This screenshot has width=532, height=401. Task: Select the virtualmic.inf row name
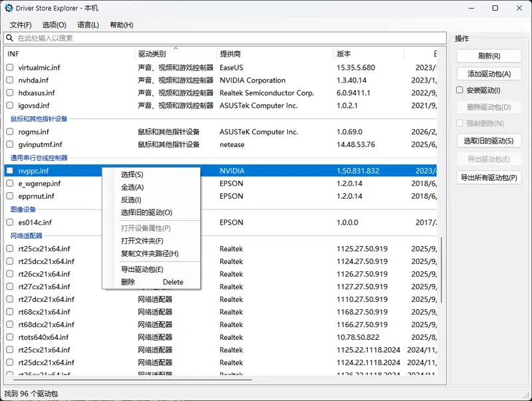39,68
